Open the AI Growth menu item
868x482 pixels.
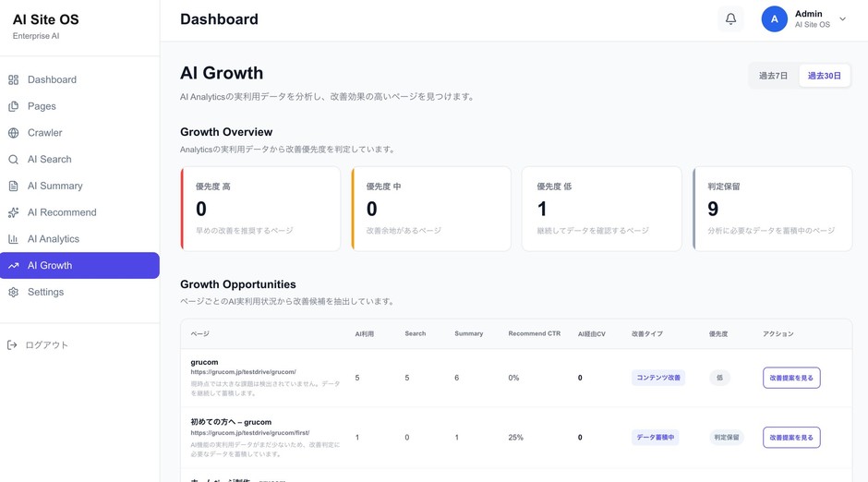click(x=79, y=266)
